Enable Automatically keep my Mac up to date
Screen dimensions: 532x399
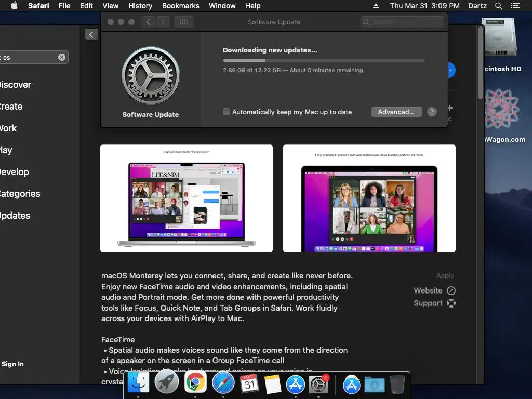pos(227,112)
